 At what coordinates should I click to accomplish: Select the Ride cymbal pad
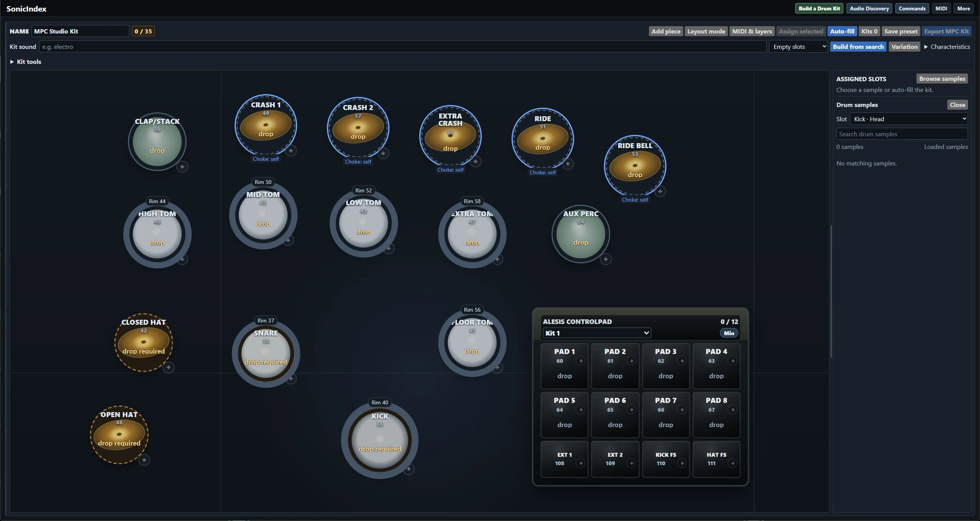pyautogui.click(x=543, y=139)
